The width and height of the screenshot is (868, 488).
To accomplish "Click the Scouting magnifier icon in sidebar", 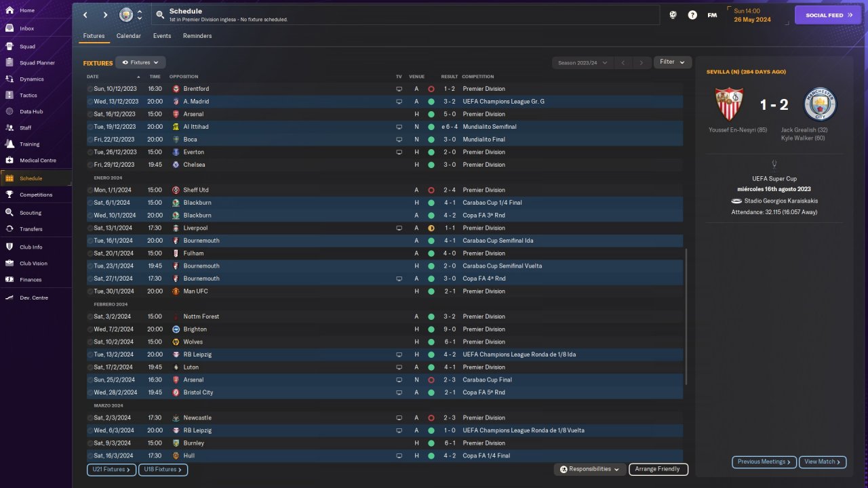I will (x=9, y=212).
